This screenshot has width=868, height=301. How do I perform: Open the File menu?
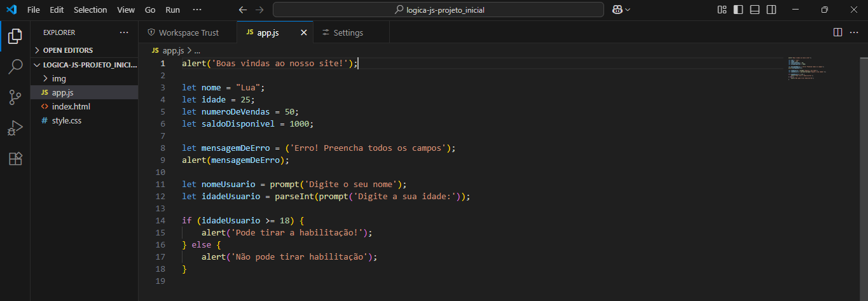[x=34, y=10]
